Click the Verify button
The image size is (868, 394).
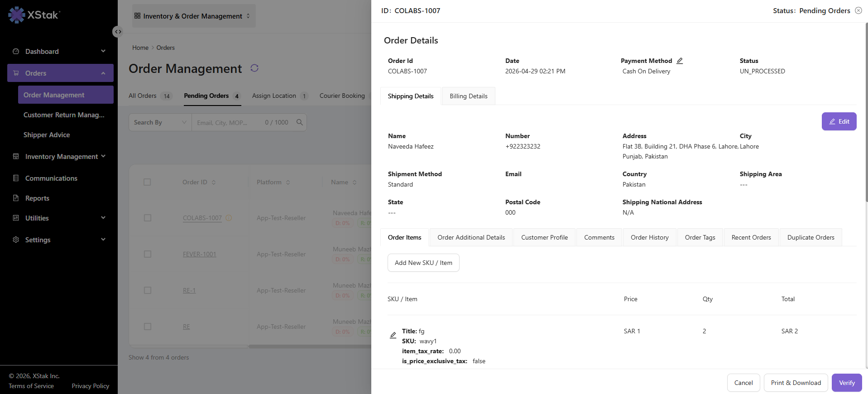847,383
